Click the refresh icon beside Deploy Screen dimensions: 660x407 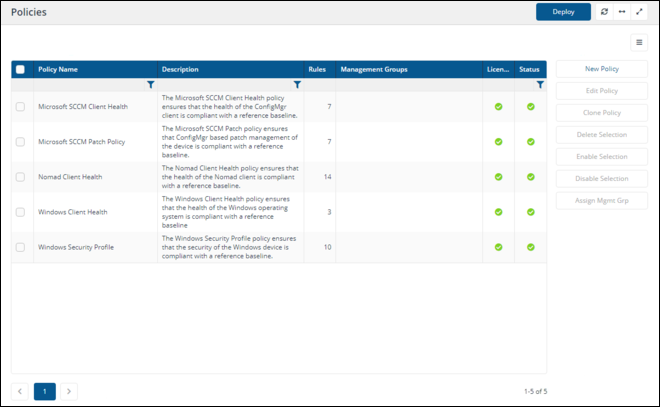tap(604, 12)
